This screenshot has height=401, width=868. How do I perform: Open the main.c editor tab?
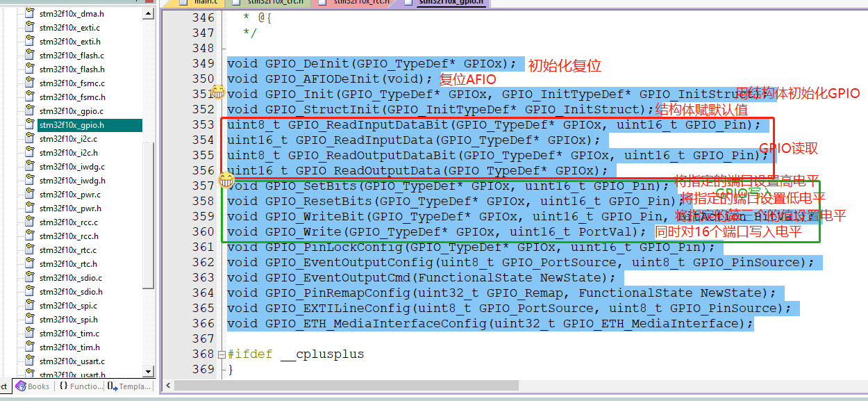(197, 2)
